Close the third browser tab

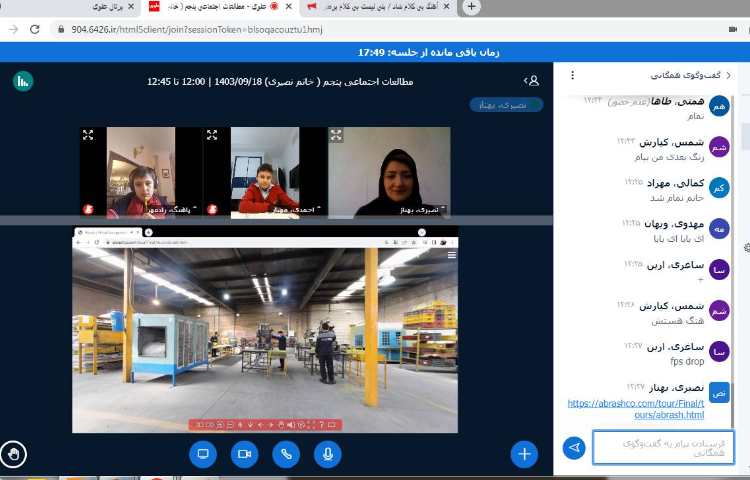(x=446, y=7)
